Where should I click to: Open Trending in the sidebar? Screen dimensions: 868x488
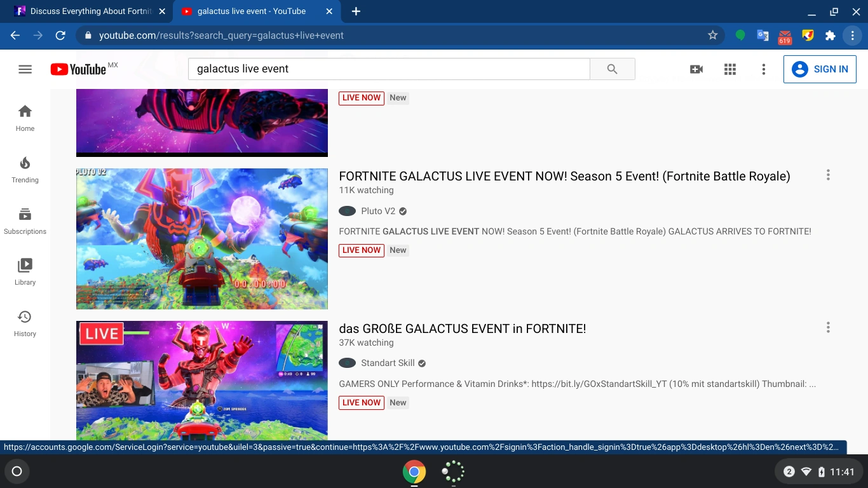25,170
